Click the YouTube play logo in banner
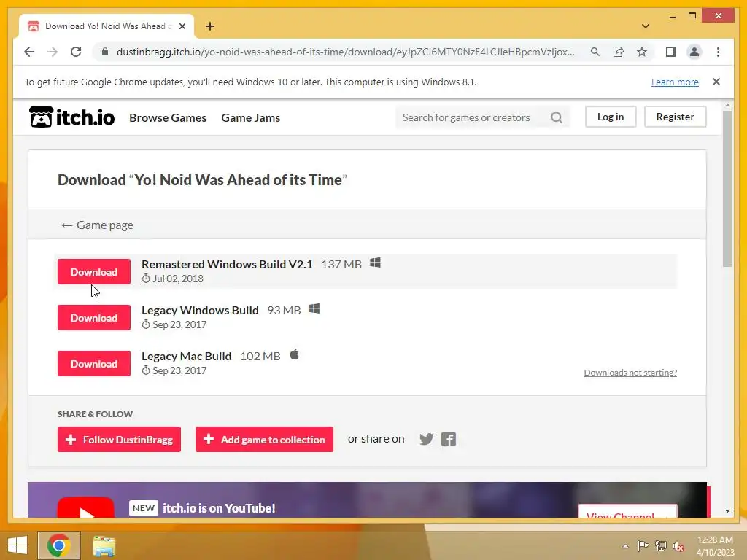 86,507
